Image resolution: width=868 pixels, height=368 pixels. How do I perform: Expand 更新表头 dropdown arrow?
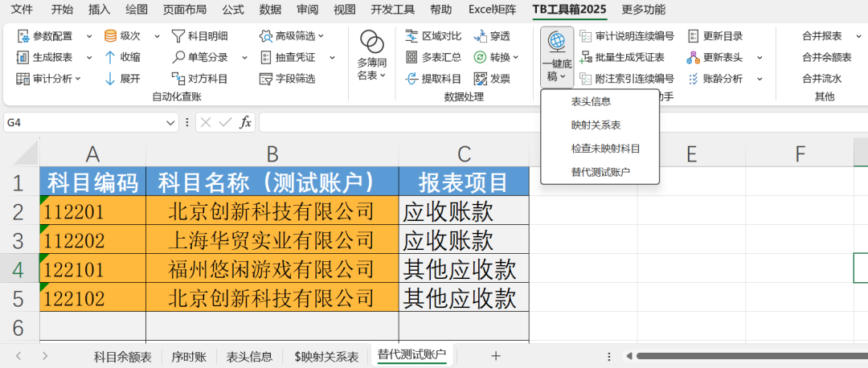(759, 57)
